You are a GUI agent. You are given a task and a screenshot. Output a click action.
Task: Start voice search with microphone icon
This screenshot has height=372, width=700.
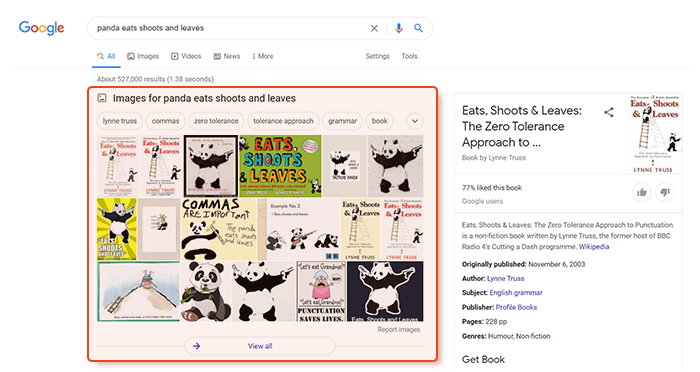[x=399, y=28]
